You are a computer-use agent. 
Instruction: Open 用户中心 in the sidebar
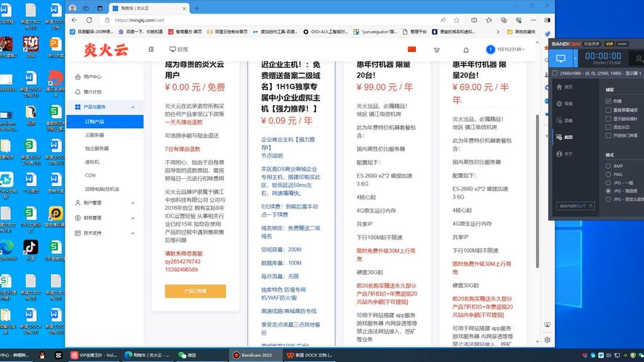(93, 77)
